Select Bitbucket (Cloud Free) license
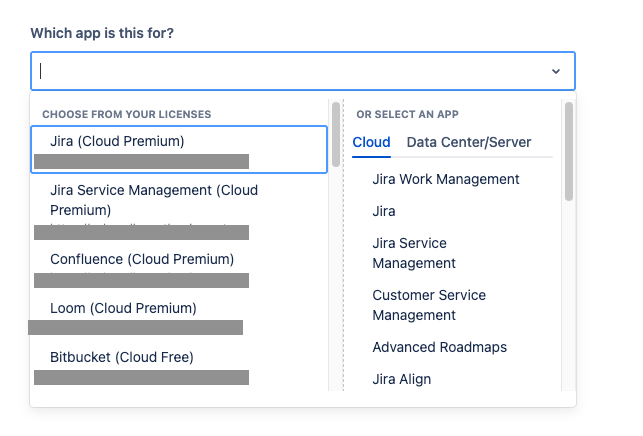Viewport: 643px width, 436px height. point(122,357)
